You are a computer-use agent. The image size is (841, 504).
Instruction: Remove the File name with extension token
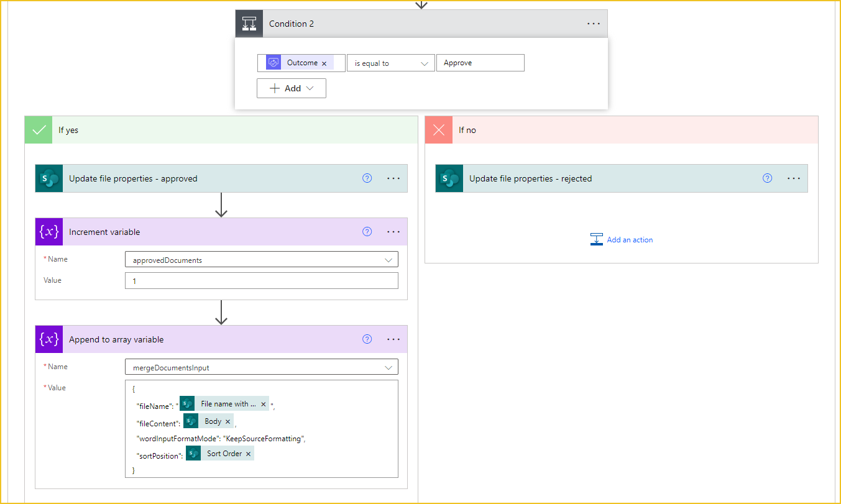click(x=264, y=404)
